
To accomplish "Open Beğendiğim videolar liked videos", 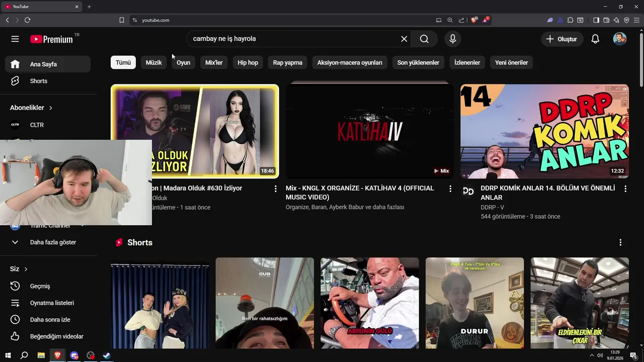I will click(48, 336).
